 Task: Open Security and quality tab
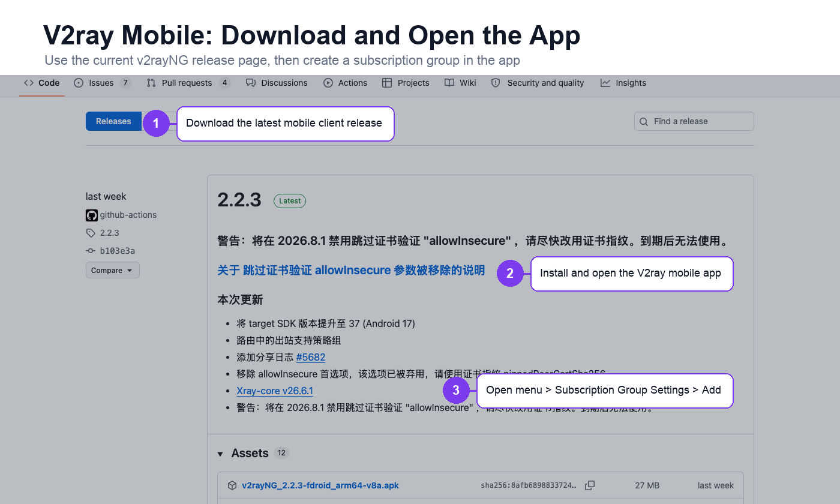click(x=538, y=83)
